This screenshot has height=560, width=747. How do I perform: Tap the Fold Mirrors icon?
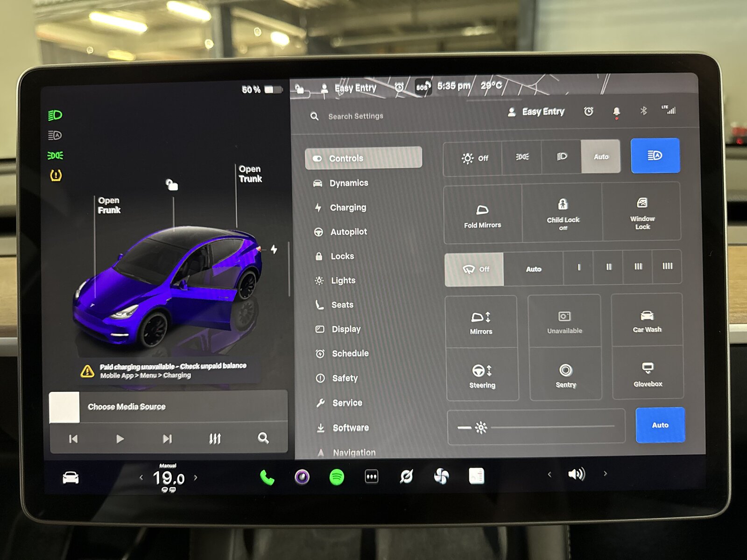coord(482,215)
